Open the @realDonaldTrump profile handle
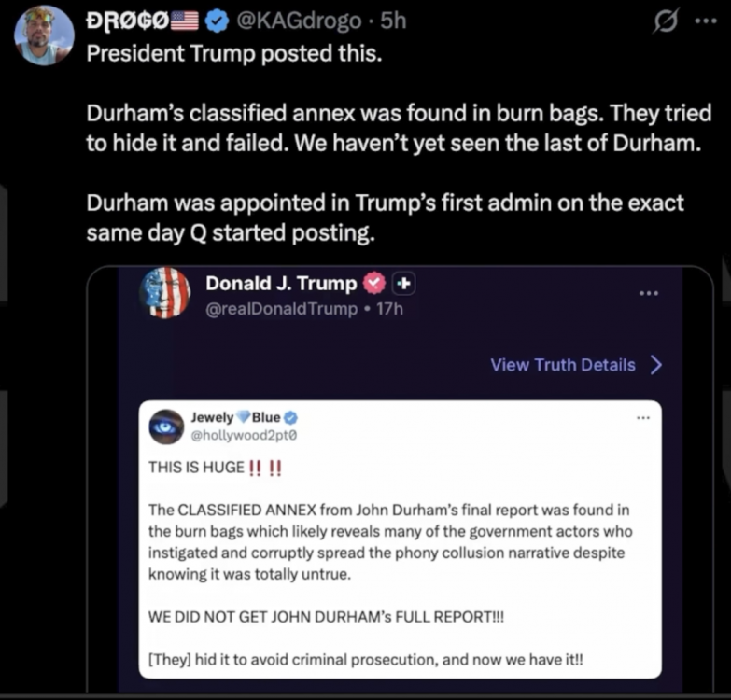Viewport: 731px width, 700px height. 281,308
